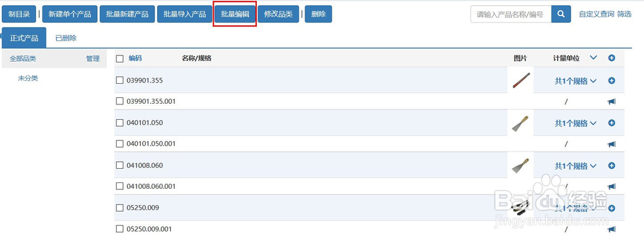Click megaphone icon on row 039901.355.001

click(x=612, y=102)
